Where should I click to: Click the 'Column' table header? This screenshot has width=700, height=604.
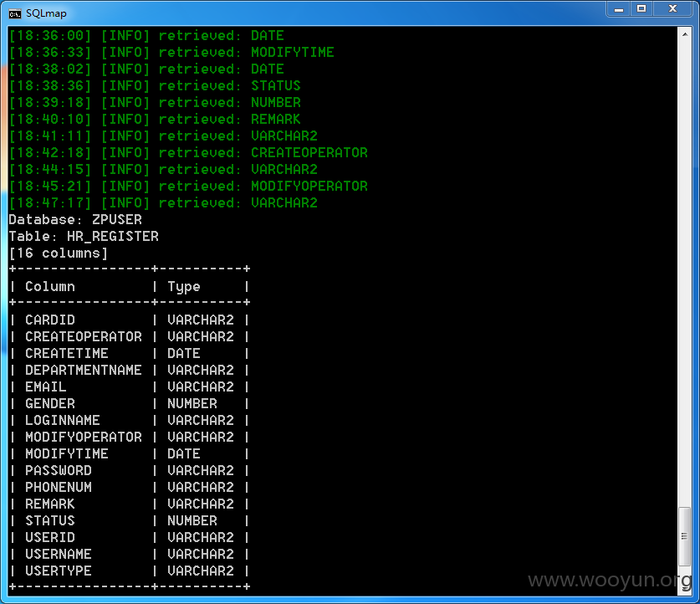[x=50, y=287]
